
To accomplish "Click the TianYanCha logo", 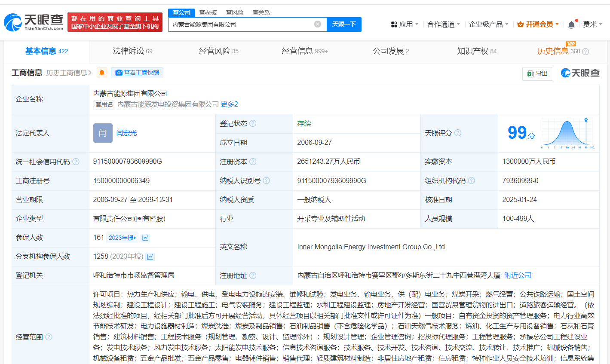I will (34, 22).
